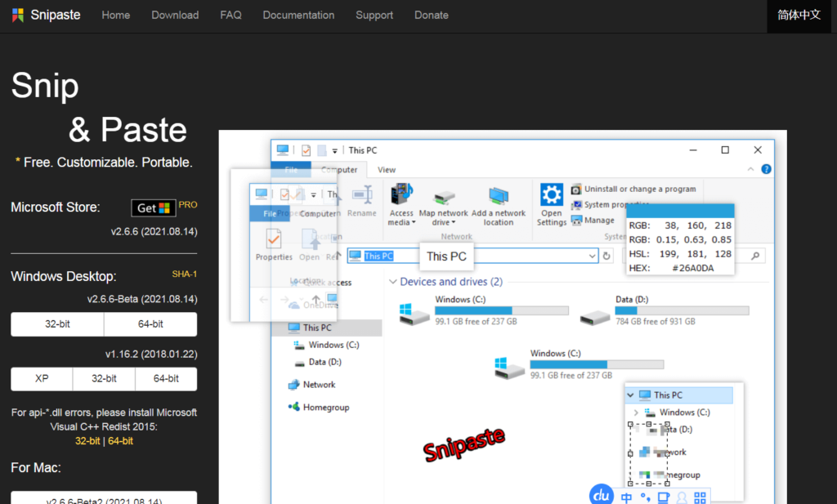
Task: Click the search magnifier icon in Explorer
Action: tap(755, 256)
